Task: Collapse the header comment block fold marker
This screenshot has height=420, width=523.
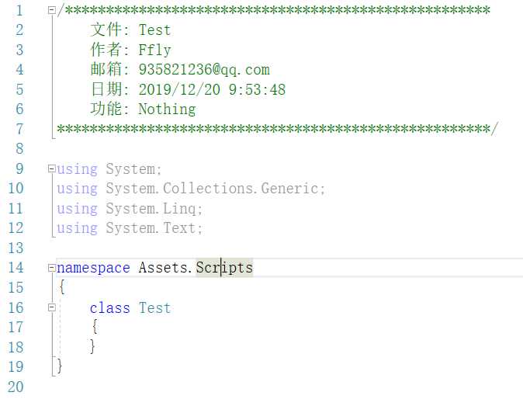Action: tap(51, 10)
